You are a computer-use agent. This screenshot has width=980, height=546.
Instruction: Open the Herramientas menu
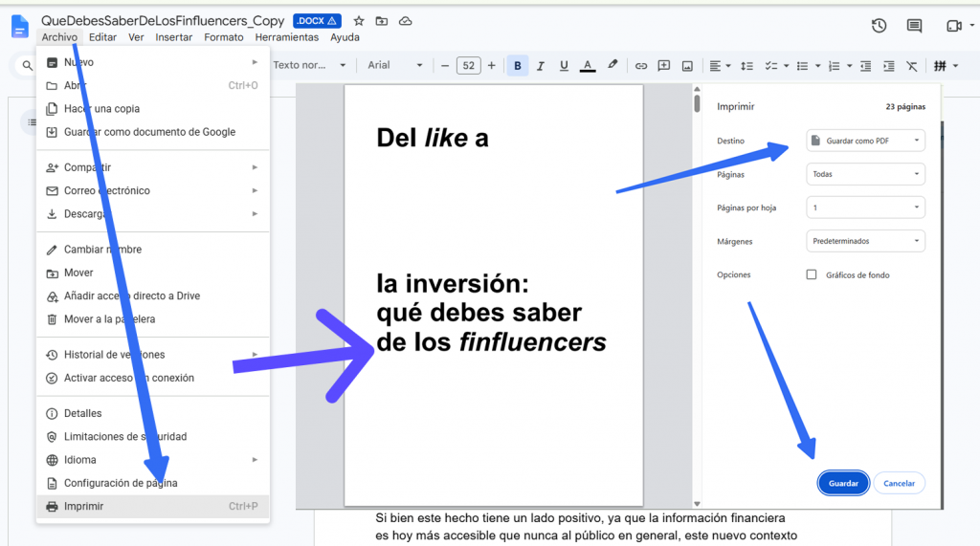pos(287,37)
